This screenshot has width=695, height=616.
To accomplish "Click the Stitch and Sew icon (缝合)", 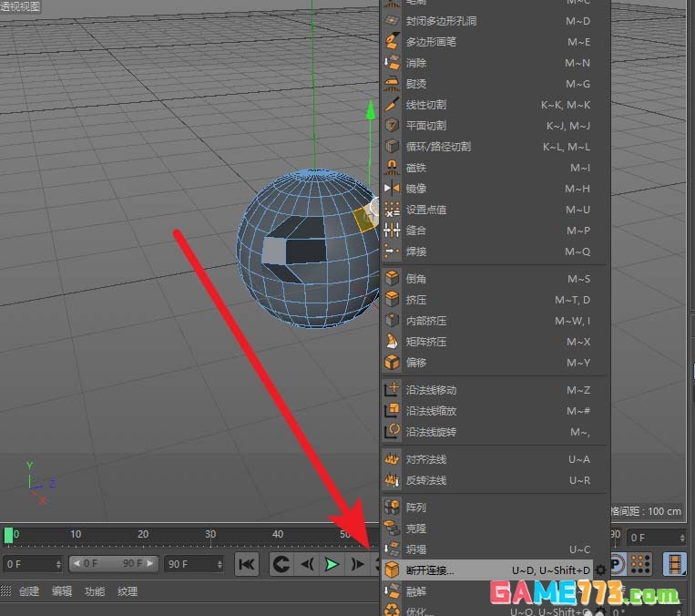I will 392,231.
